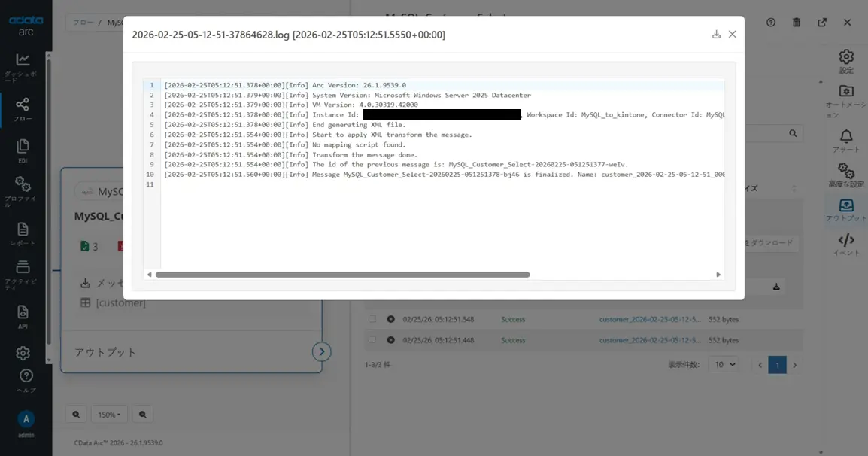Image resolution: width=868 pixels, height=456 pixels.
Task: Open the EDI sidebar item
Action: point(23,151)
